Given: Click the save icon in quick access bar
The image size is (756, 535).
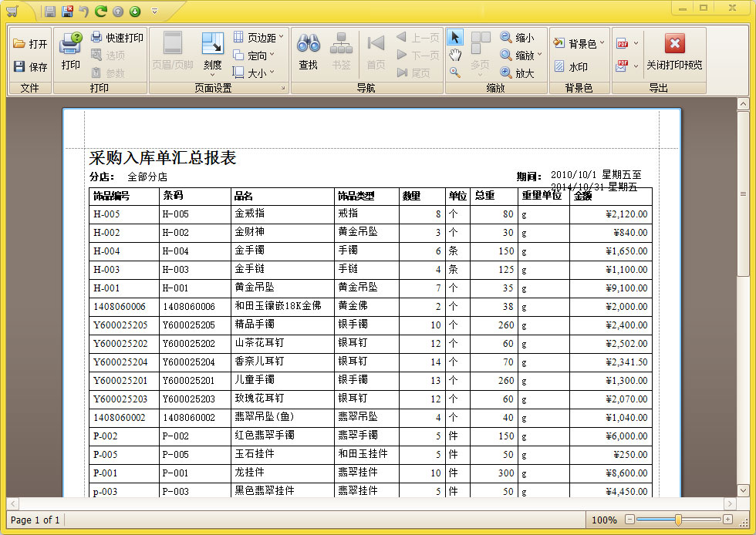Looking at the screenshot, I should 49,11.
